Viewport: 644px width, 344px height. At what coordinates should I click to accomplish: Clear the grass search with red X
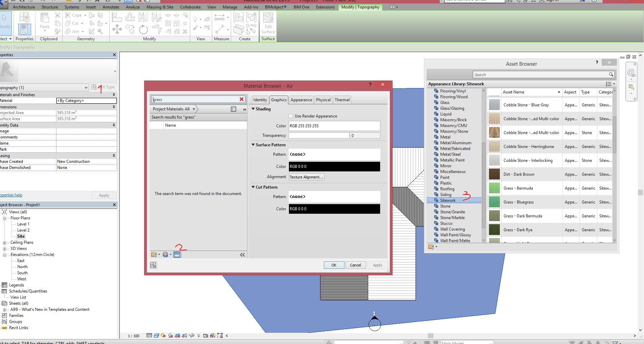(242, 99)
